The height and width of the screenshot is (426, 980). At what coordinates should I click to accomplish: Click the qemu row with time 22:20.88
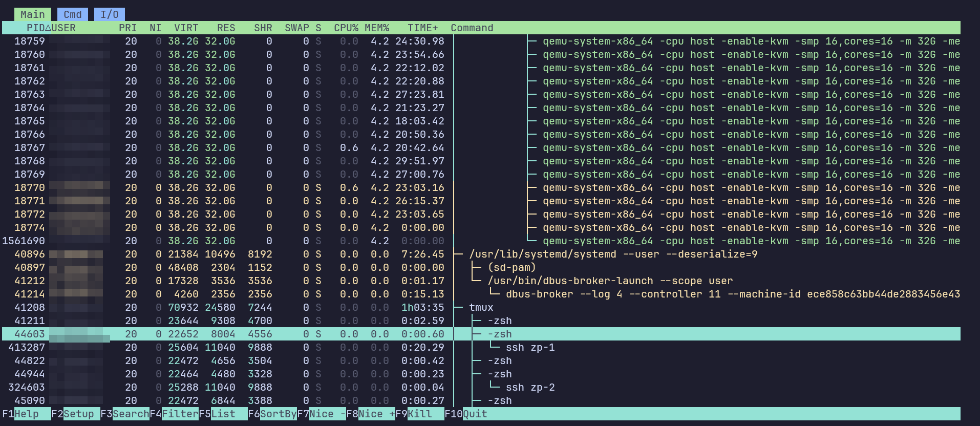(481, 81)
